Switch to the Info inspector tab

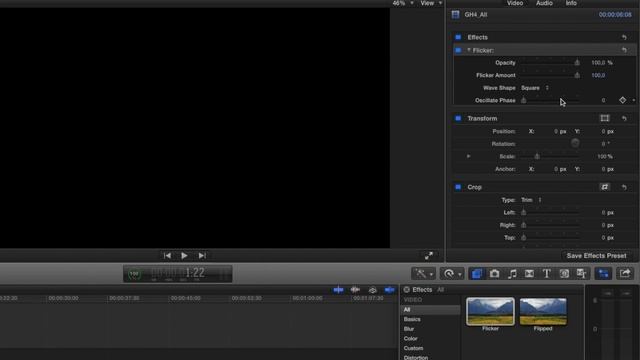pyautogui.click(x=571, y=3)
